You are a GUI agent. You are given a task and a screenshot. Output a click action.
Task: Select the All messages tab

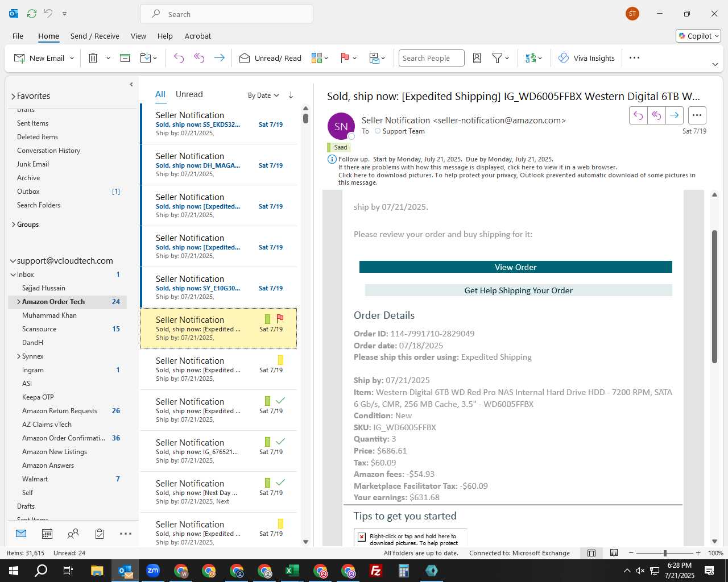click(x=160, y=94)
